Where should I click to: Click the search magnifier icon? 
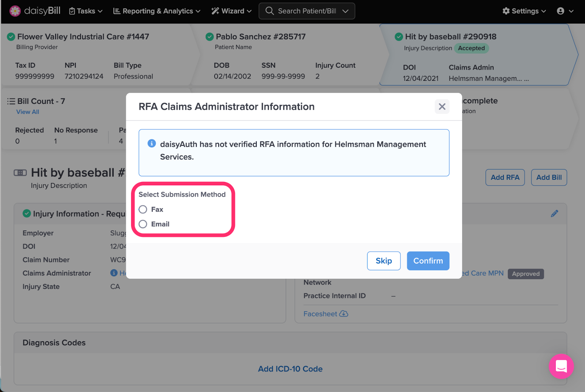pyautogui.click(x=269, y=11)
